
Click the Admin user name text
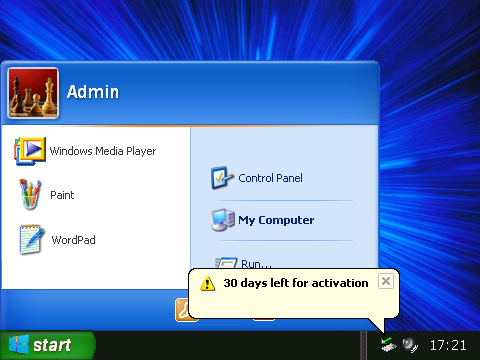tap(93, 92)
